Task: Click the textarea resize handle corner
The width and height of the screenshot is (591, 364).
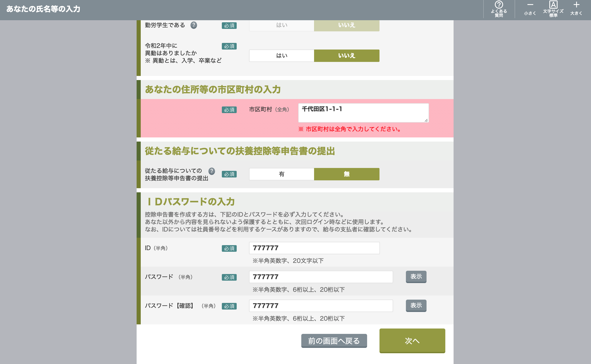Action: (426, 120)
